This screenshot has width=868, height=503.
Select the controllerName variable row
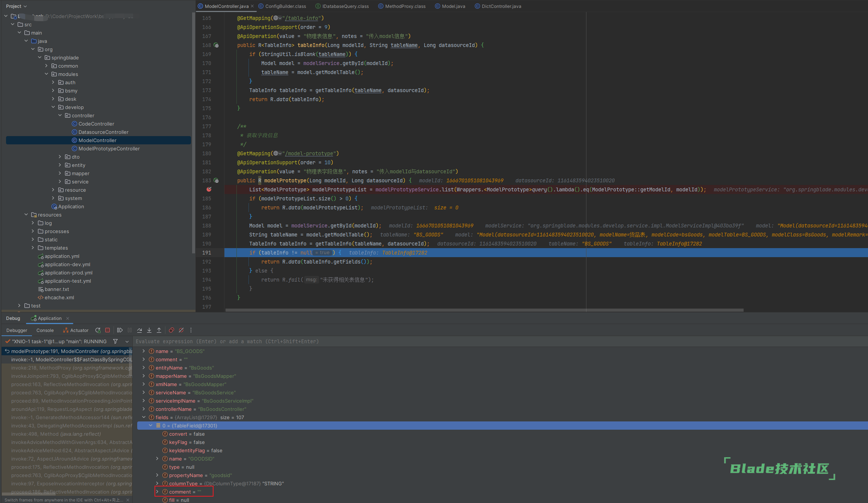tap(502, 409)
